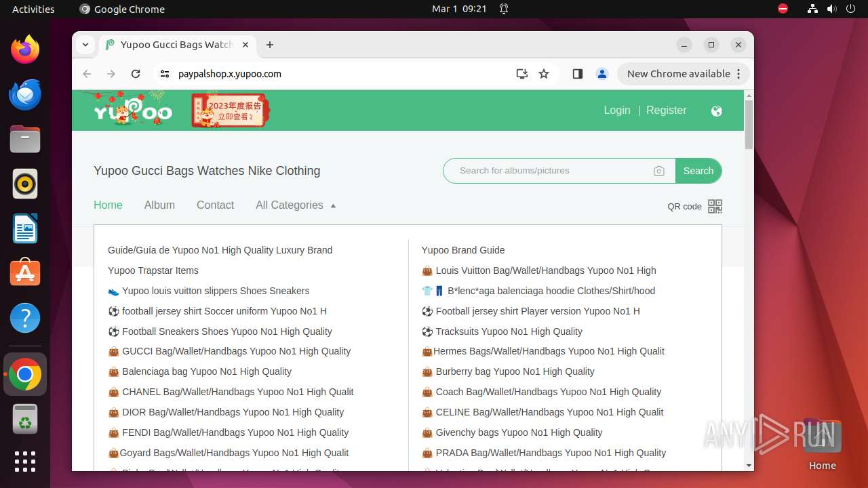This screenshot has width=868, height=488.
Task: Open Firefox from the dock
Action: pyautogui.click(x=25, y=49)
